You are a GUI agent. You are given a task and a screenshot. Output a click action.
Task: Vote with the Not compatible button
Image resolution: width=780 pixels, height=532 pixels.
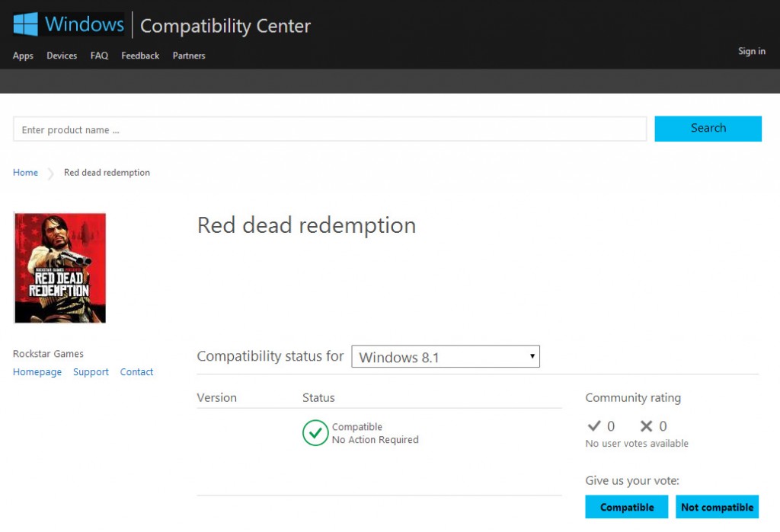717,507
